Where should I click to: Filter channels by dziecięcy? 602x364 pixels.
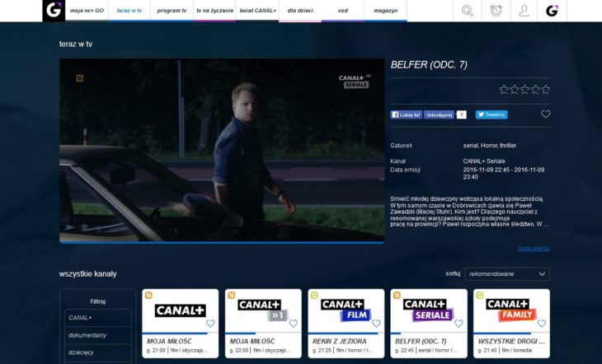98,352
